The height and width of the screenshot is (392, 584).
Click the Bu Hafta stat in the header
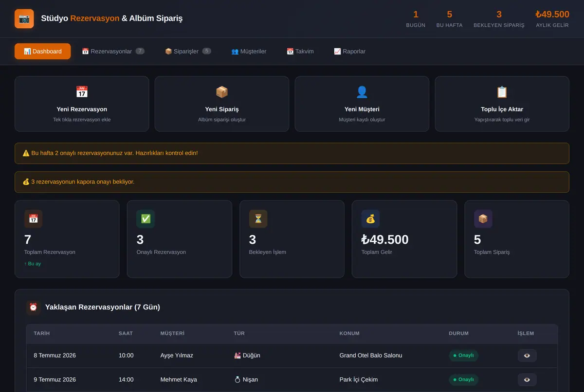tap(449, 19)
